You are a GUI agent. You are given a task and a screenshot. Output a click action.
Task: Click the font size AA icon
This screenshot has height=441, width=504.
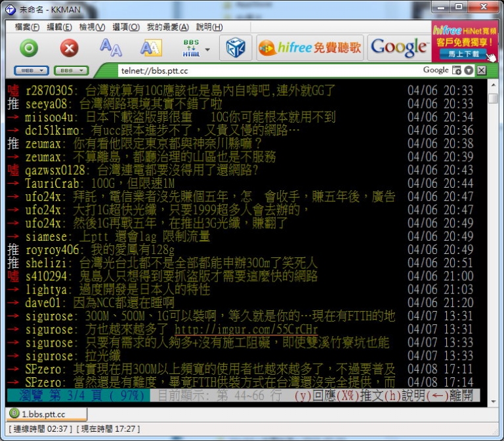(x=111, y=48)
